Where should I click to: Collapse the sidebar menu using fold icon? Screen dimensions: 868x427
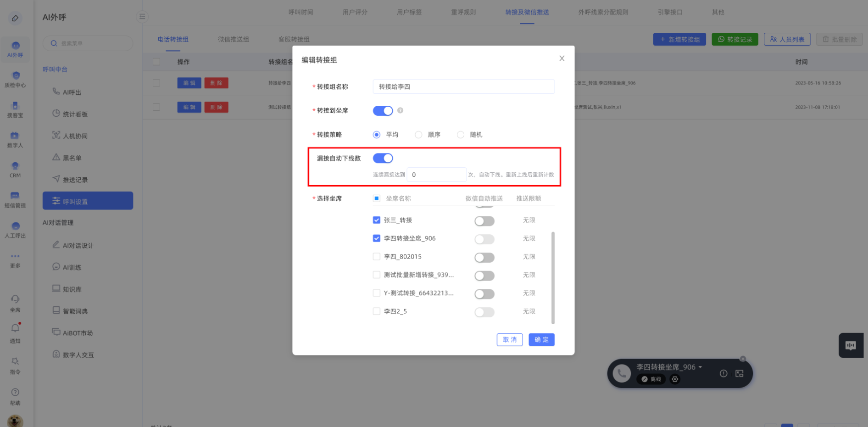[142, 17]
